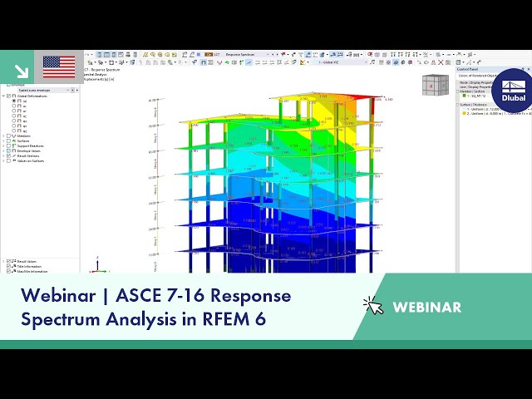Select next load case toolbar arrow
Viewport: 532px width, 399px height.
coord(277,54)
